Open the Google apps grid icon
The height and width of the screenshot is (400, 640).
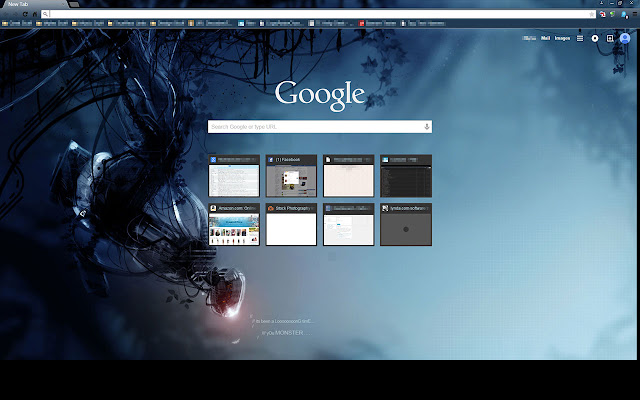pos(580,38)
